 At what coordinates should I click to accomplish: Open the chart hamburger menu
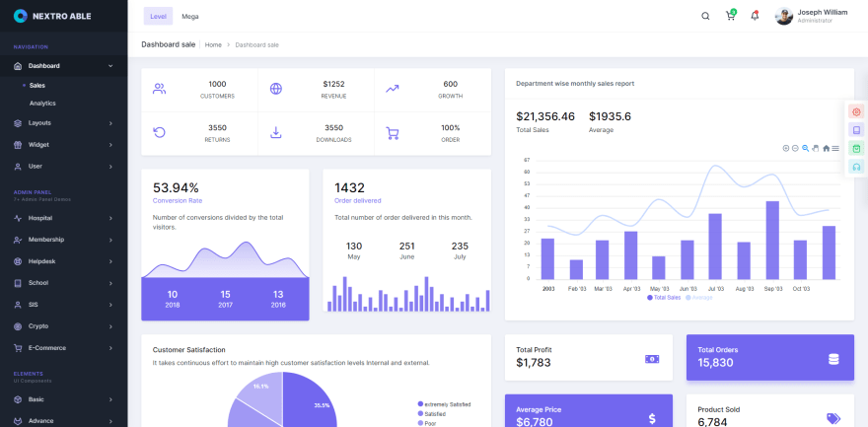point(835,148)
